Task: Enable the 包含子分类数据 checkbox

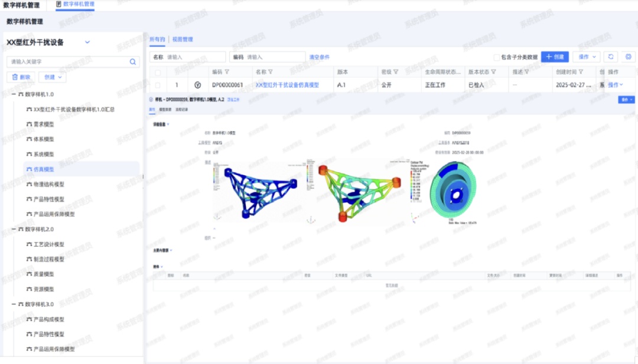Action: tap(496, 57)
